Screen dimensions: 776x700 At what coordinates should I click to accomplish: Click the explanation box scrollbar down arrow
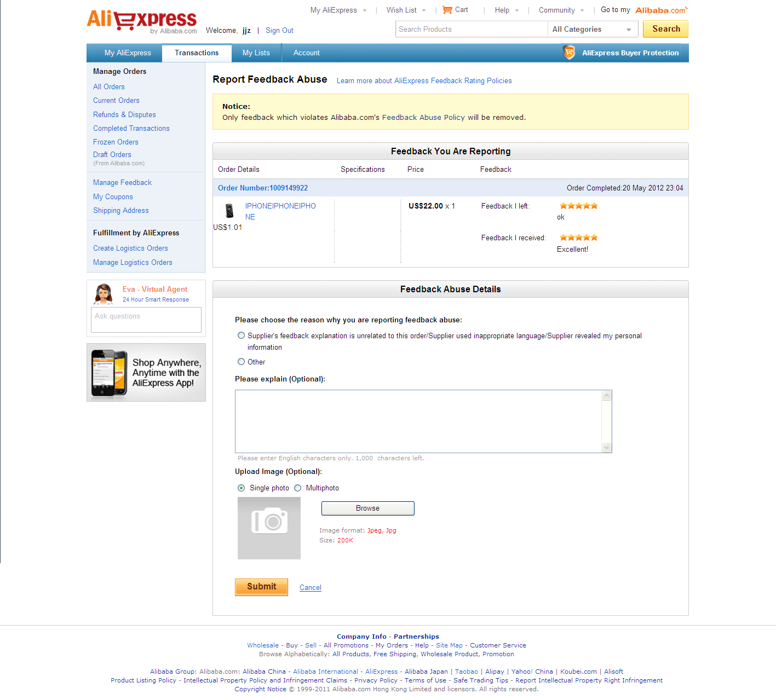point(606,448)
